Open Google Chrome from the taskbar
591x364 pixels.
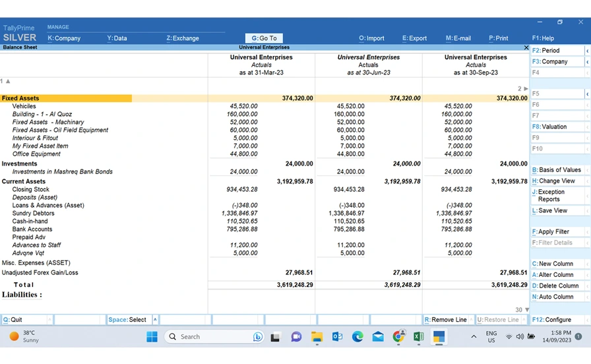[398, 336]
